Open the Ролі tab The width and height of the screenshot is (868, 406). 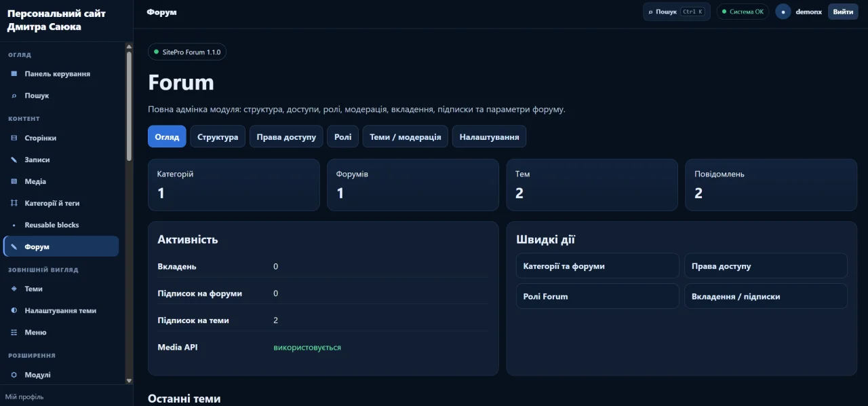tap(342, 136)
